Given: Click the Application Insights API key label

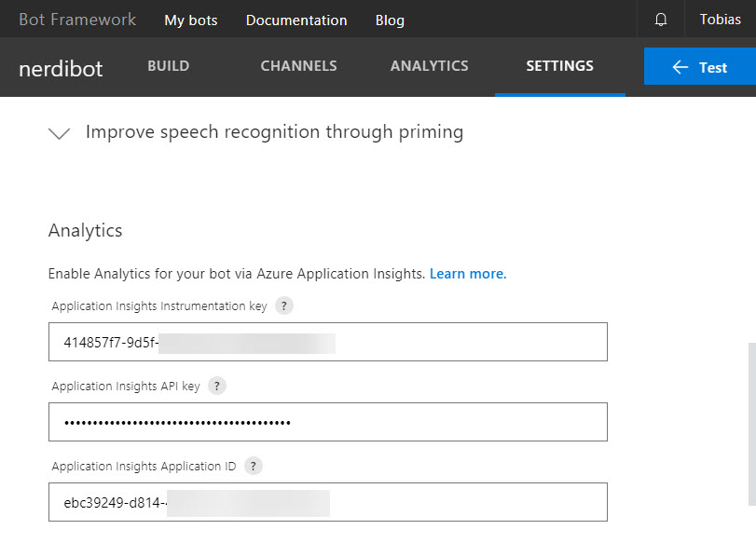Looking at the screenshot, I should (x=126, y=386).
